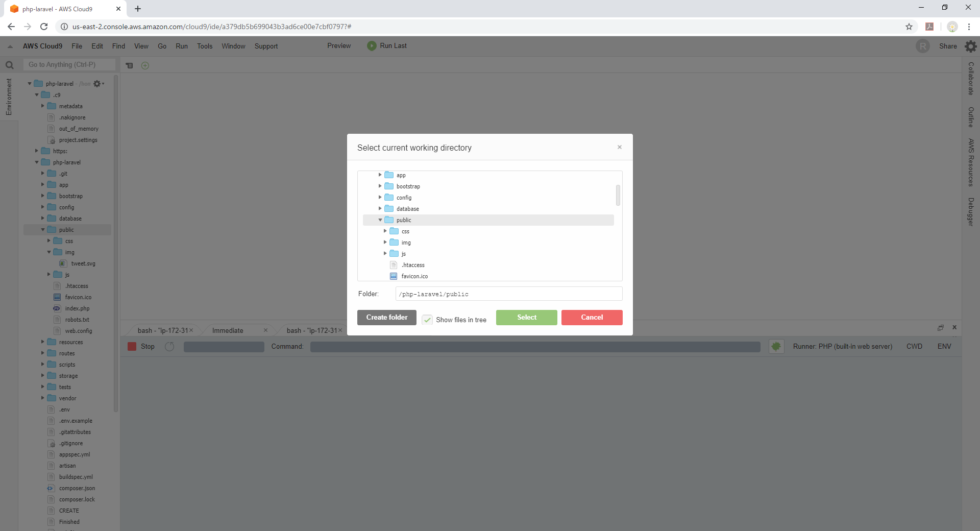Open the View menu
Viewport: 980px width, 531px height.
click(x=141, y=46)
